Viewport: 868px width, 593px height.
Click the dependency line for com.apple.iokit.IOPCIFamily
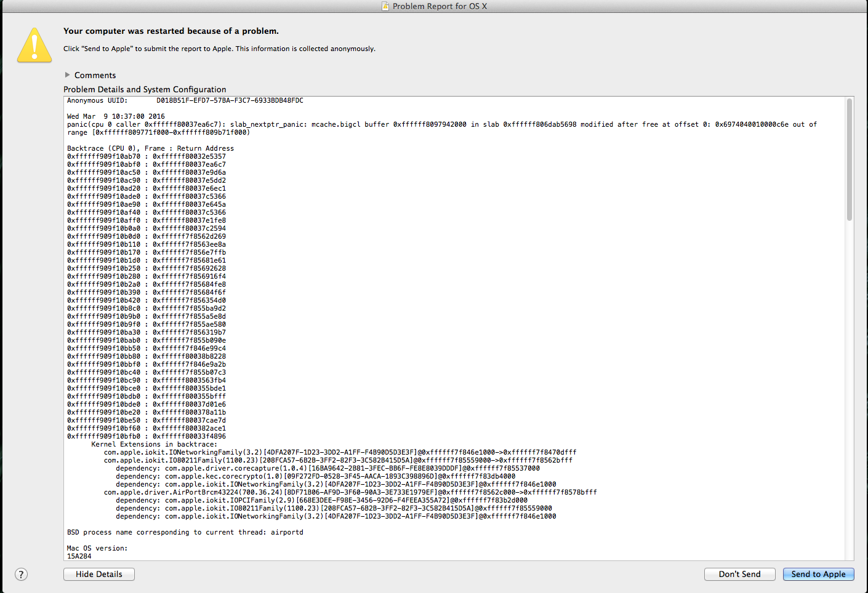[x=321, y=500]
